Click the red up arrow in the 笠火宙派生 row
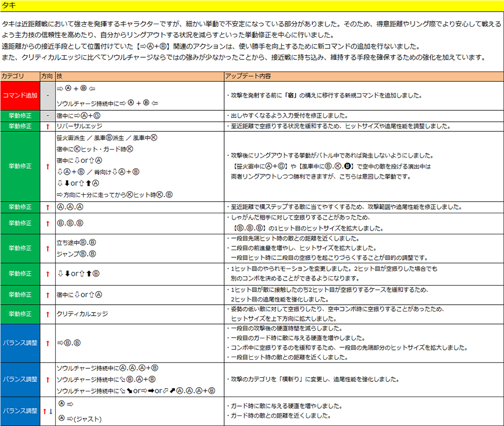 click(x=47, y=167)
